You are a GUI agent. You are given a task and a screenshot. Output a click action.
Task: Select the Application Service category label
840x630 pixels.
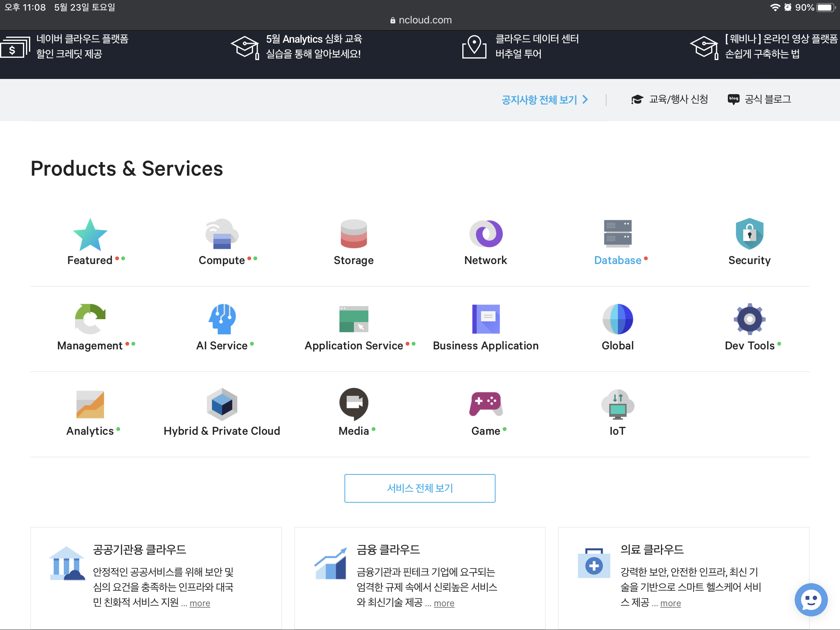pos(354,346)
